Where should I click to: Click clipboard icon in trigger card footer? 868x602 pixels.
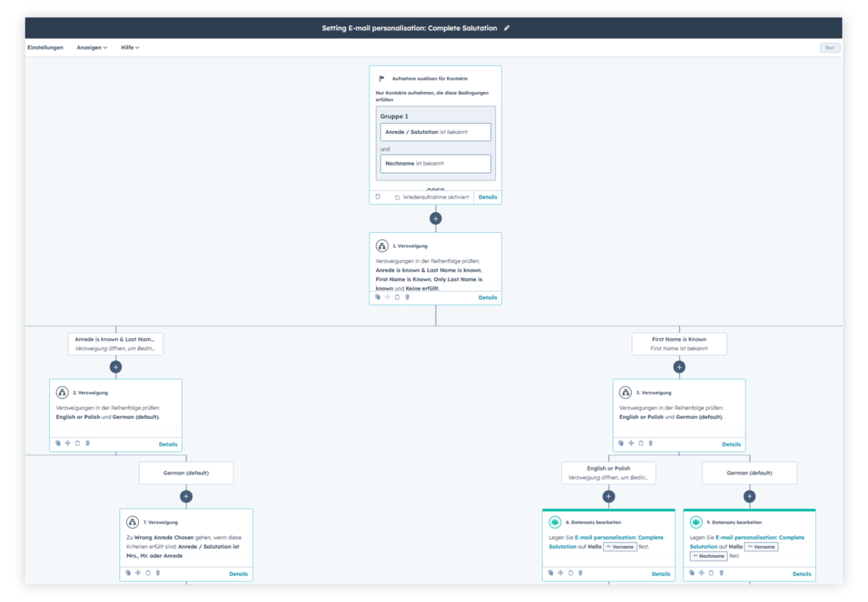[x=378, y=197]
